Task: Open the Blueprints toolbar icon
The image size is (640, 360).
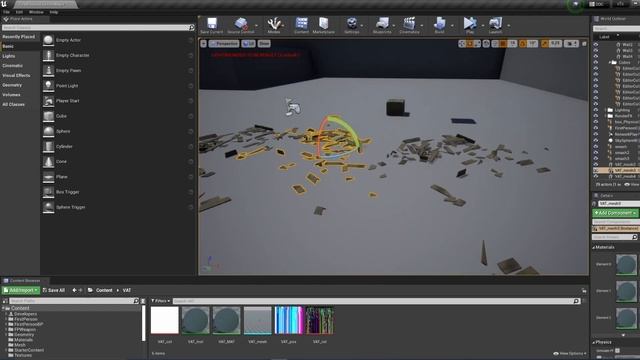Action: 382,23
